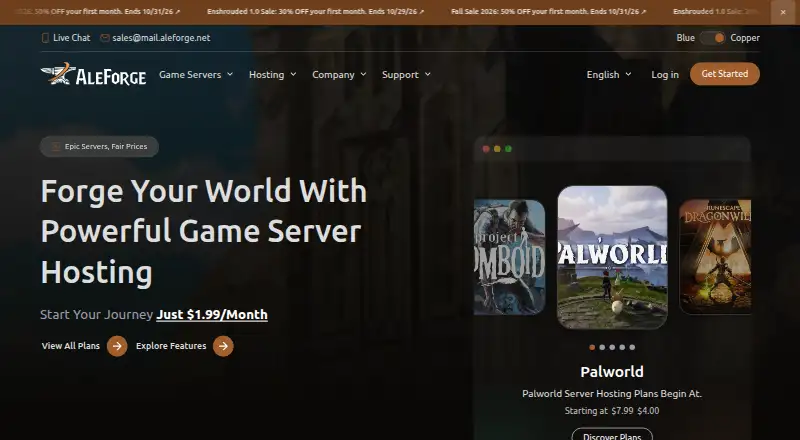Screen dimensions: 800x440
Task: Expand the Support menu
Action: pyautogui.click(x=406, y=75)
